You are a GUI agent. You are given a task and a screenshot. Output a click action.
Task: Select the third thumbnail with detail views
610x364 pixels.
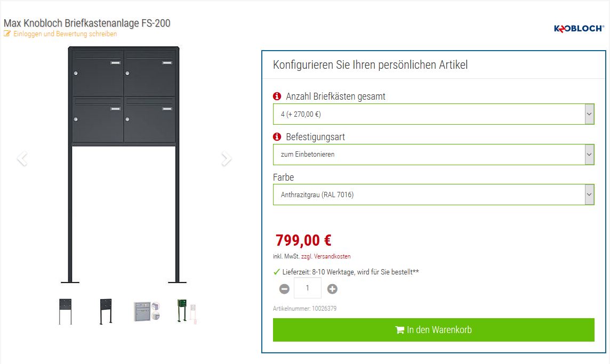(147, 311)
